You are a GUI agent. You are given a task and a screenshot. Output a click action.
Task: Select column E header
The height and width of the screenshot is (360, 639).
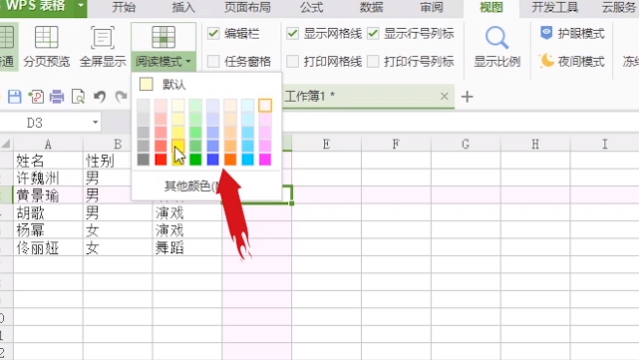(x=326, y=144)
